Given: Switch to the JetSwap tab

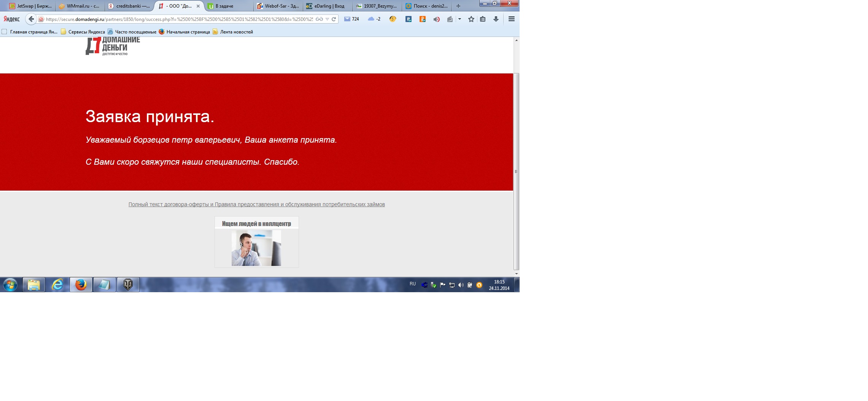Looking at the screenshot, I should click(30, 6).
